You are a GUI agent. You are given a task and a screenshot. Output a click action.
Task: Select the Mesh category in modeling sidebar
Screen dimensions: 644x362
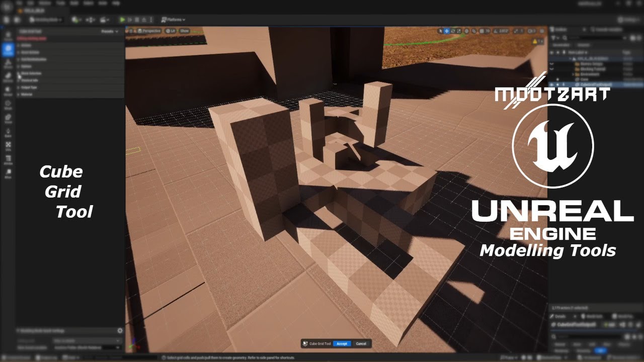click(8, 105)
